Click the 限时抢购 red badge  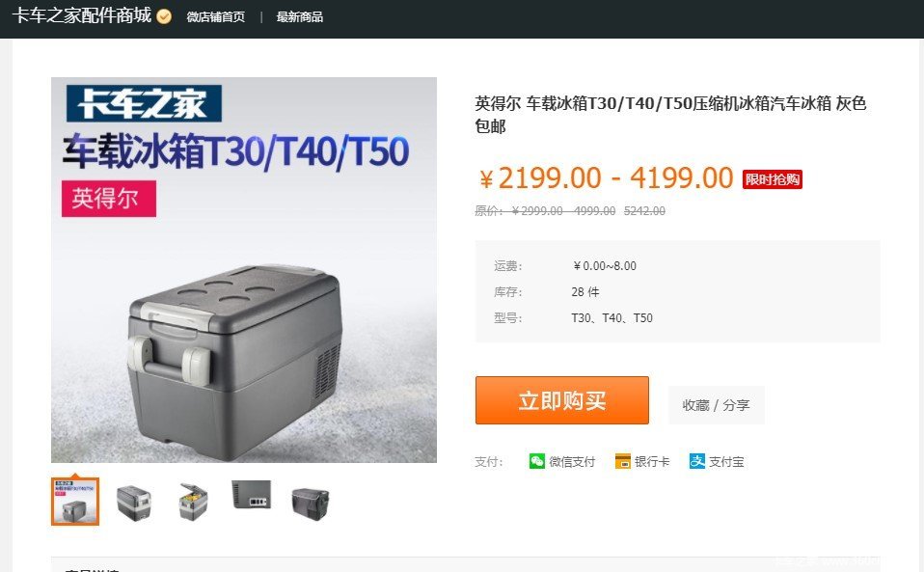coord(772,179)
